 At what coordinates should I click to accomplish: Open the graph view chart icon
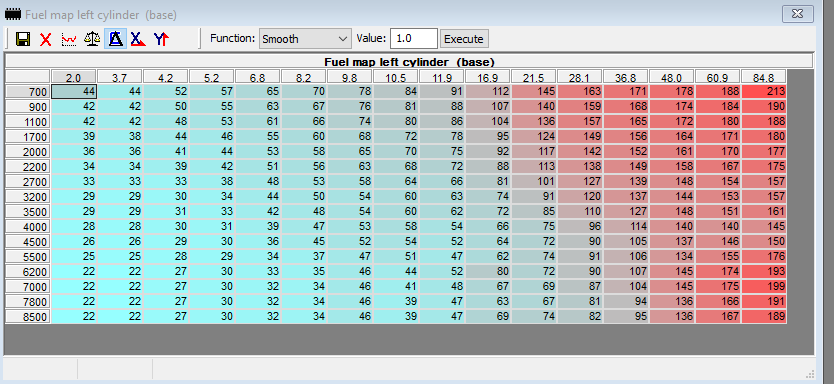[x=69, y=39]
